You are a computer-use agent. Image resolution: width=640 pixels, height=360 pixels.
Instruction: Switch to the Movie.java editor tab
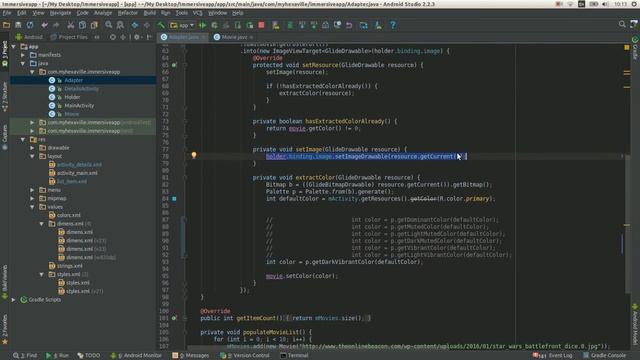tap(234, 37)
